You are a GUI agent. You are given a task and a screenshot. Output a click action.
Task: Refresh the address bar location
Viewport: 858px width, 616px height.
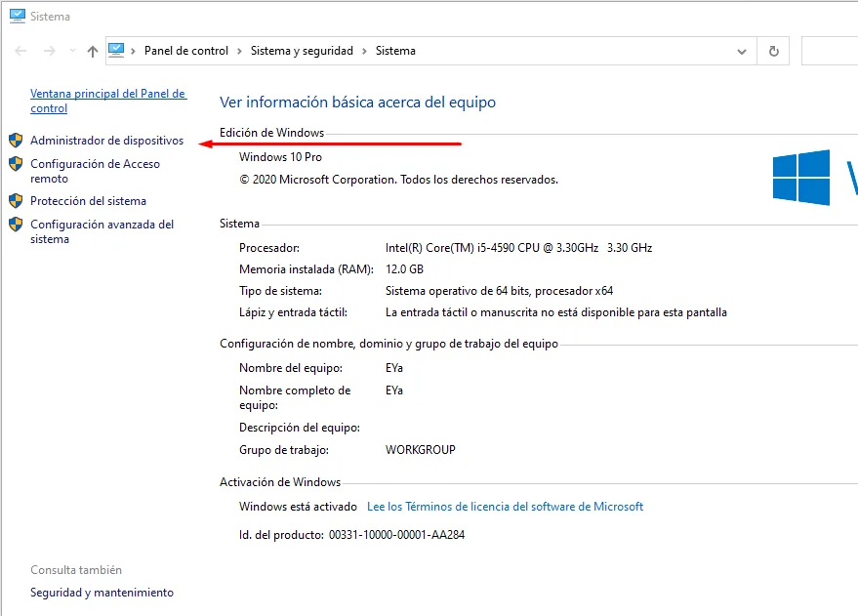(x=774, y=51)
